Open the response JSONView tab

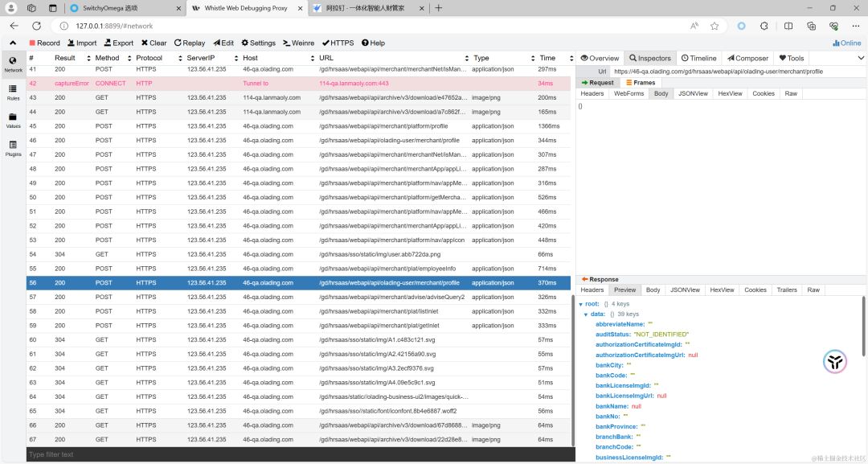pyautogui.click(x=685, y=289)
